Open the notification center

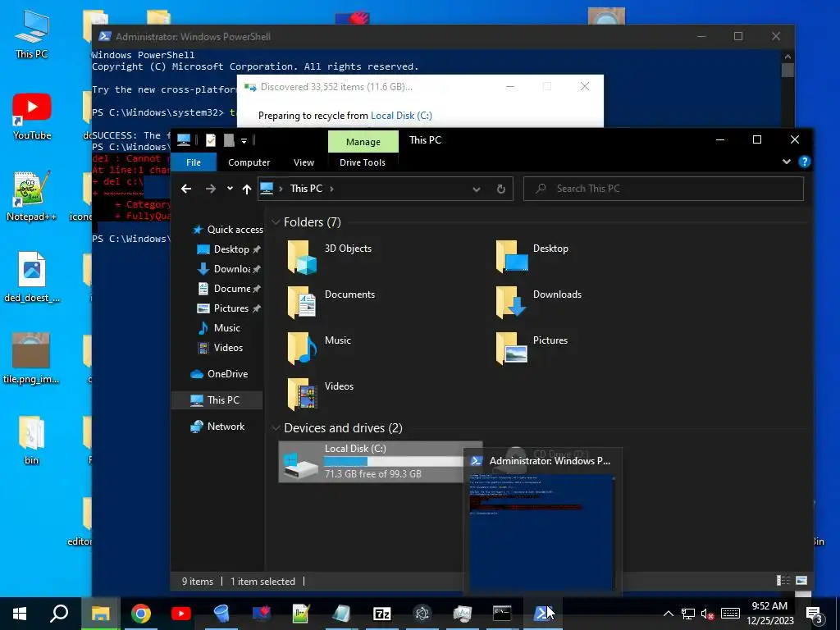[x=814, y=614]
